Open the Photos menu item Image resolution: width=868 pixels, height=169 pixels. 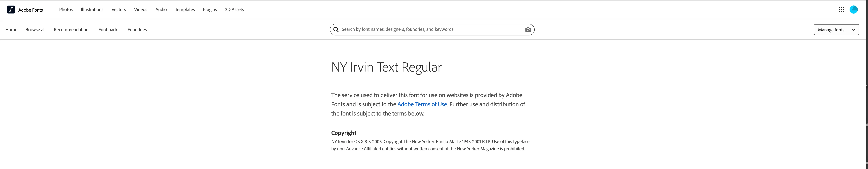pos(66,9)
